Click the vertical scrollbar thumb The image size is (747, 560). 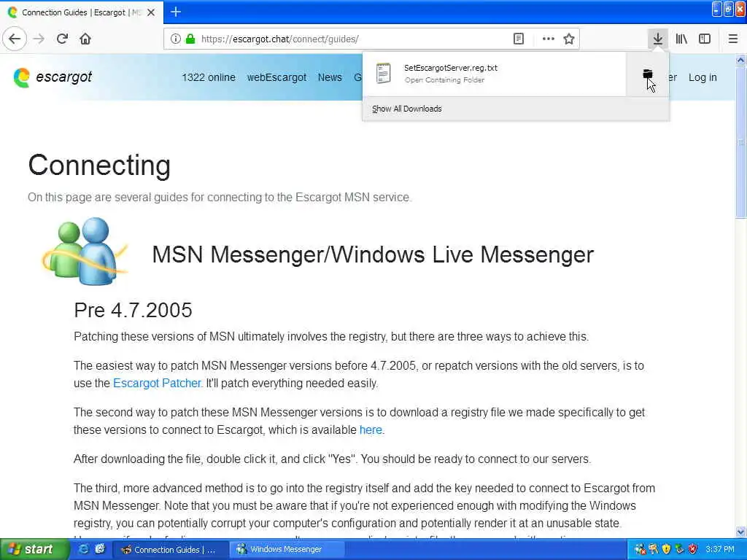740,141
